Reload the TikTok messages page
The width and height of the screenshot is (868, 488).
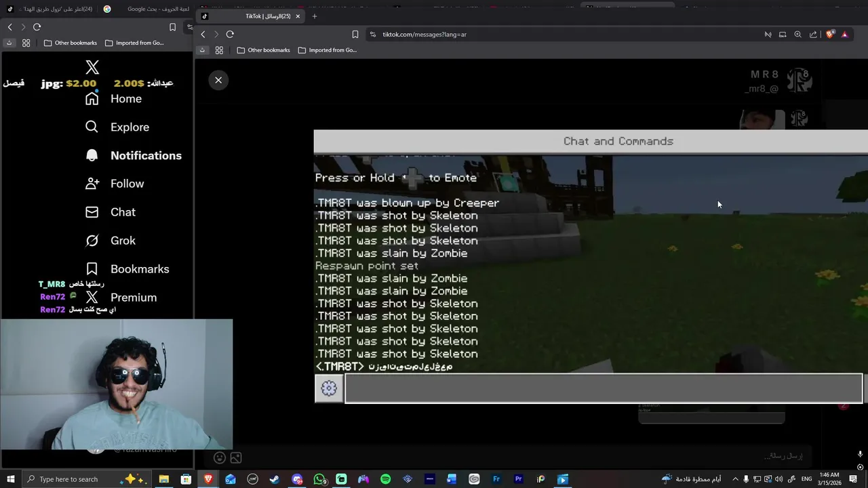click(230, 34)
